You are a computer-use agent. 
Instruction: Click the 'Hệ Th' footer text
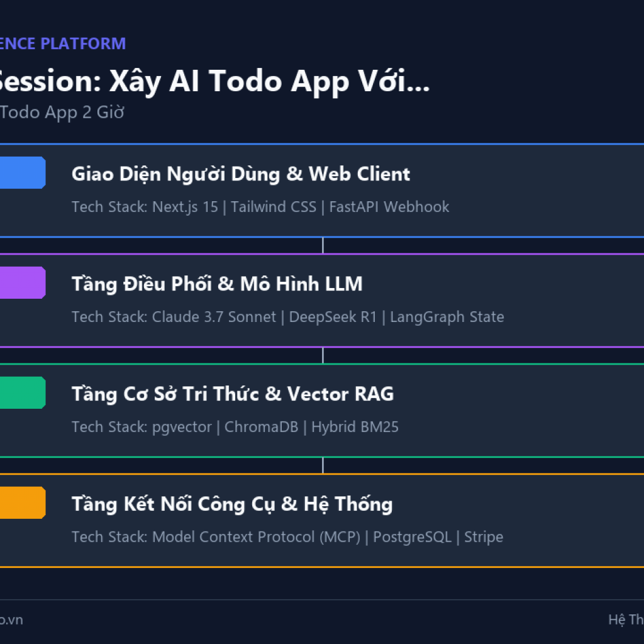[x=626, y=619]
